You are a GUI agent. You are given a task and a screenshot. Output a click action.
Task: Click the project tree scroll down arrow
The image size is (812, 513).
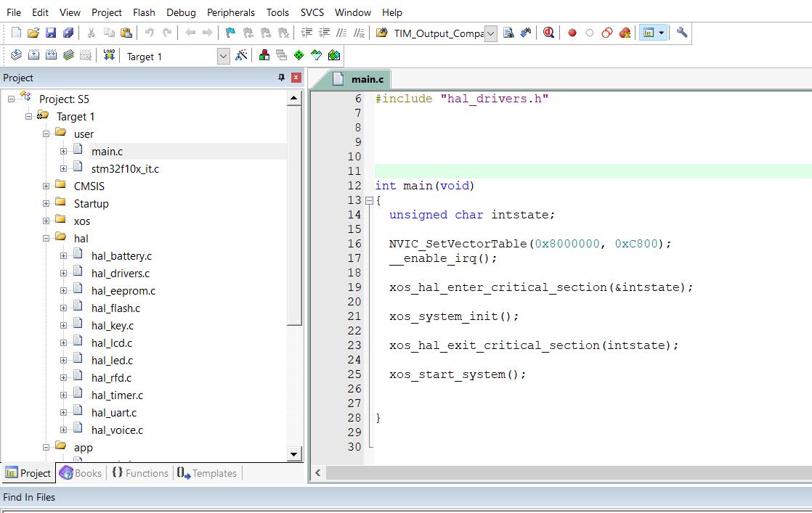(x=293, y=454)
